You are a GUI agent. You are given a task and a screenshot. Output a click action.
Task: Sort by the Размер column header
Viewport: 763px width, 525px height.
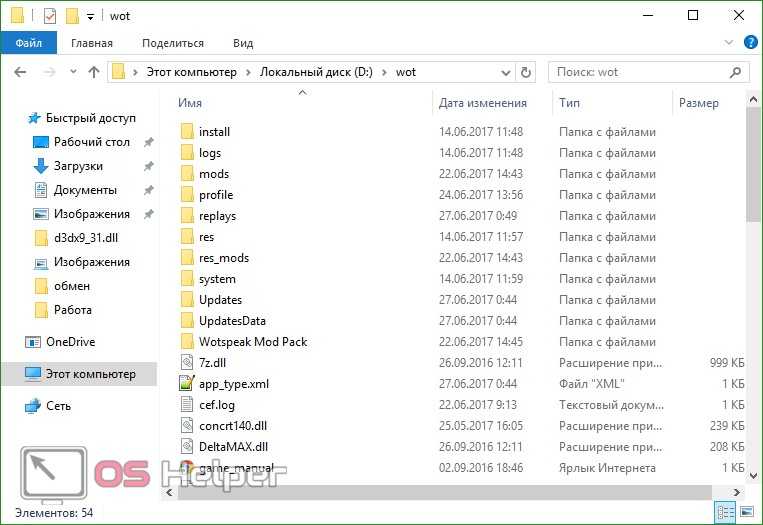698,103
